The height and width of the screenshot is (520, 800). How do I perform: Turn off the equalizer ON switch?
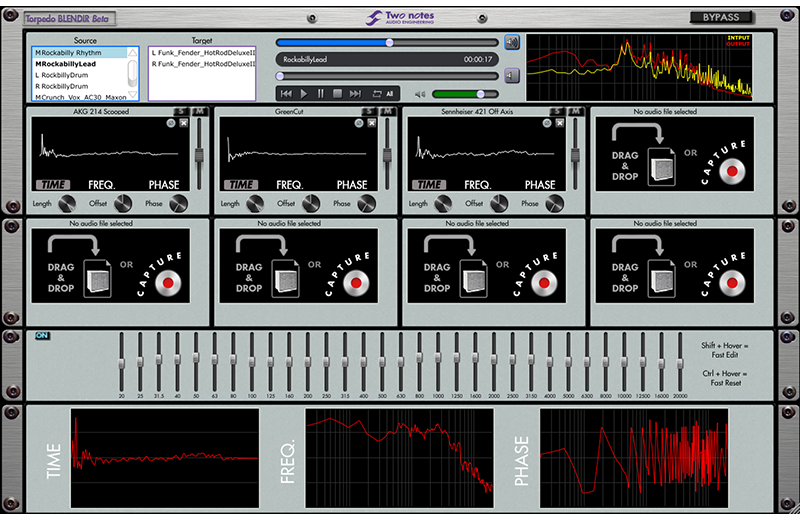[x=42, y=335]
